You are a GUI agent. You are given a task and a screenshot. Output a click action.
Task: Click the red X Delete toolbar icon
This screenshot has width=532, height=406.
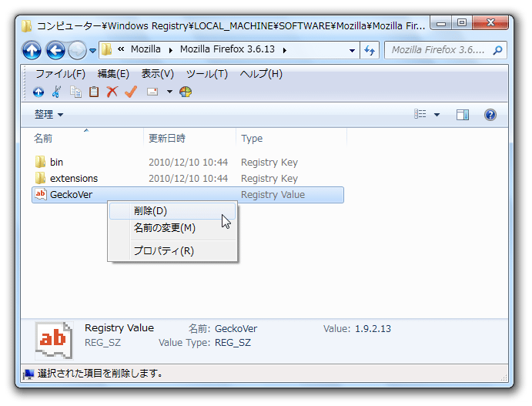(x=112, y=92)
